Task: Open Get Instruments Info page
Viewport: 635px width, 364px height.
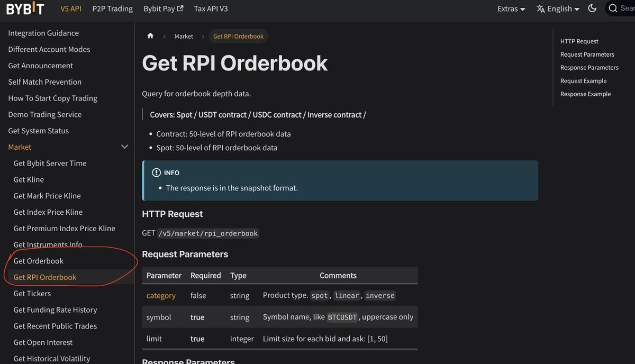Action: click(x=48, y=244)
